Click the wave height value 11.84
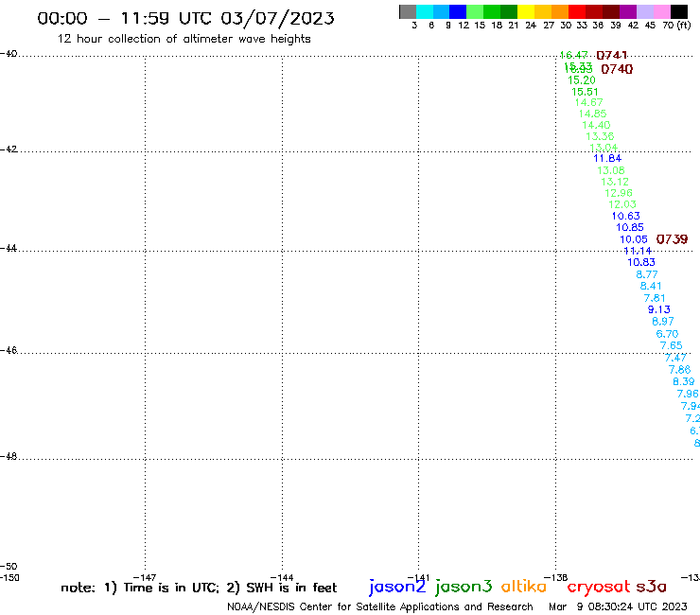The image size is (700, 615). tap(607, 158)
